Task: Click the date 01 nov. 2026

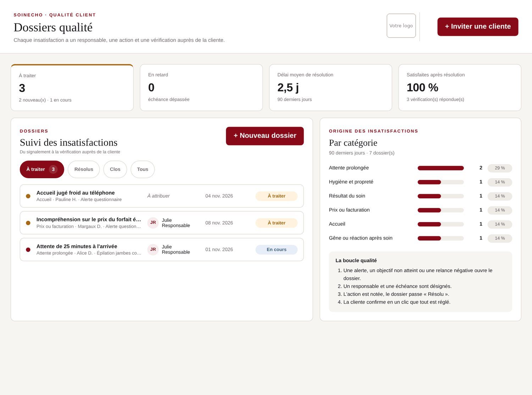Action: click(219, 249)
